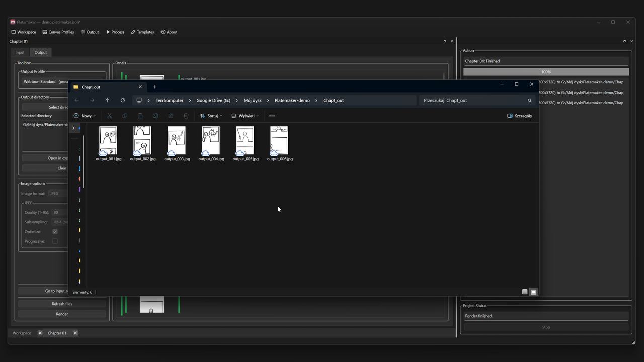The image size is (644, 362).
Task: Open the Szczegóły details pane
Action: (520, 116)
